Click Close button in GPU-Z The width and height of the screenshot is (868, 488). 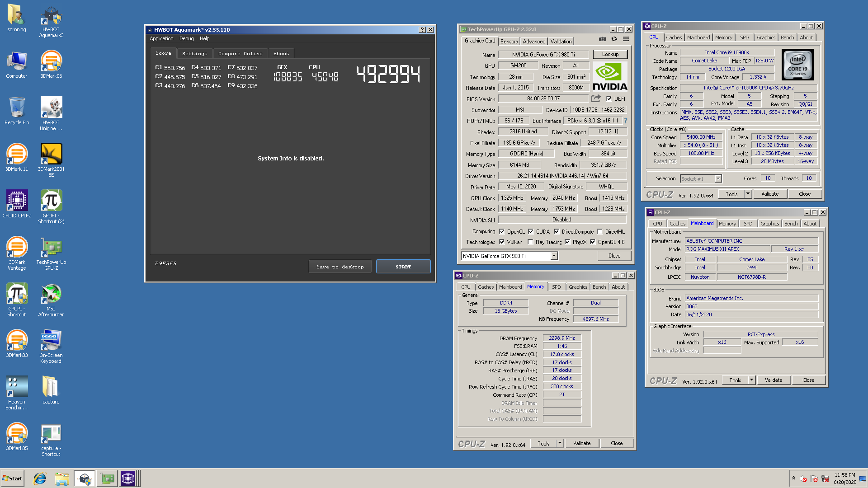(614, 256)
